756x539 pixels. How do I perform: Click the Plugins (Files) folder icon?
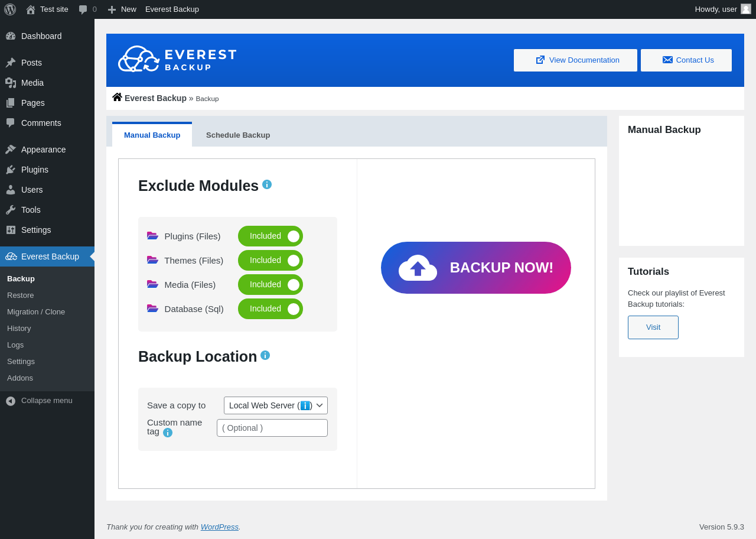point(152,236)
